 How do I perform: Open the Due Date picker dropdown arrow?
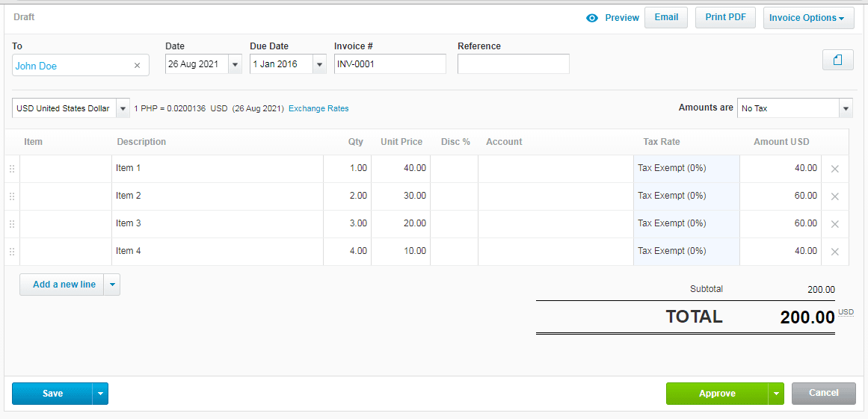point(319,64)
